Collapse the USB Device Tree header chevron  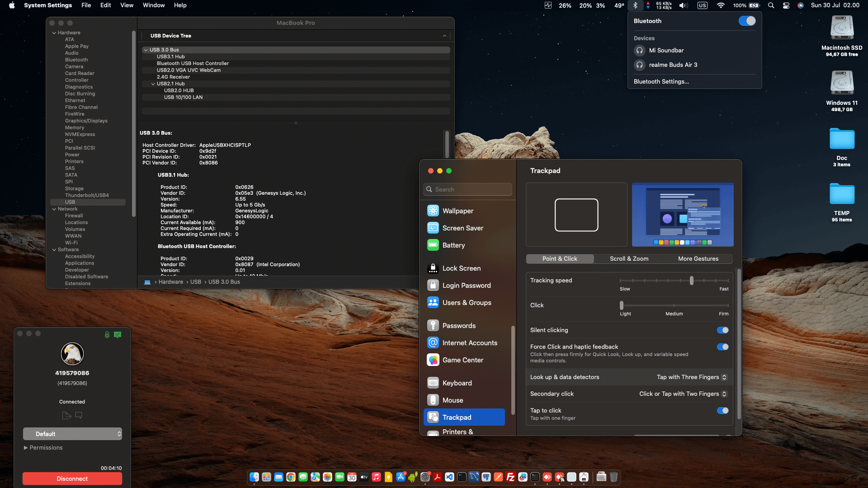click(x=444, y=36)
